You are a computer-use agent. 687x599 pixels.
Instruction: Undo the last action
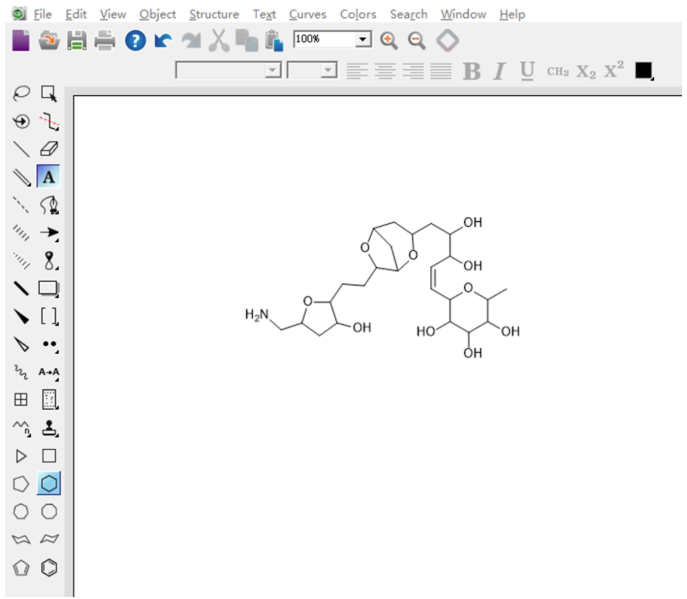pos(163,41)
